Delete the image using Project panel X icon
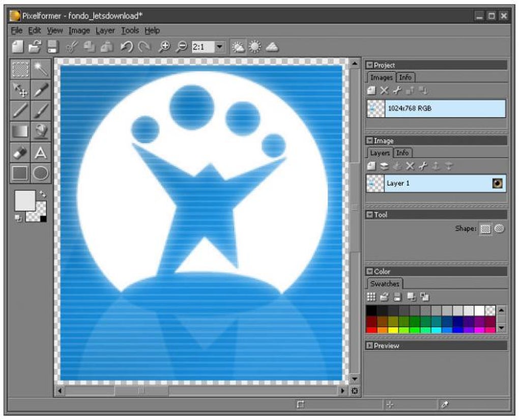This screenshot has width=519, height=420. point(384,91)
